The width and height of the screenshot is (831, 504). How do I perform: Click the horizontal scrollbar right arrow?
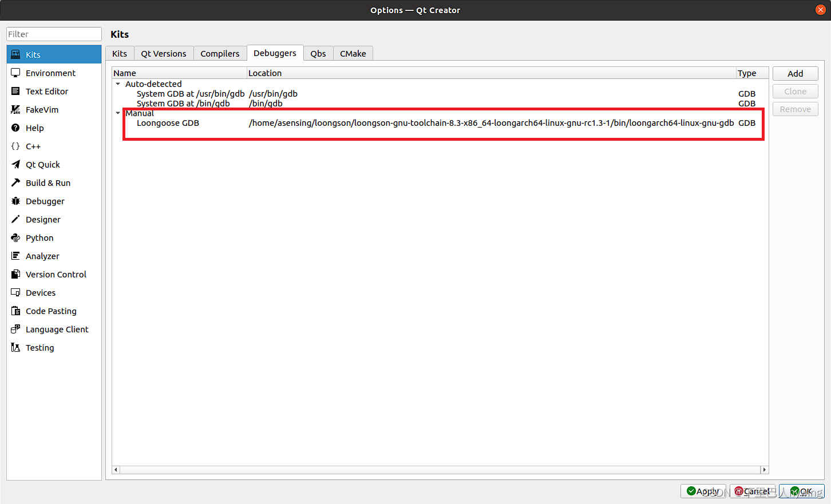pos(764,470)
